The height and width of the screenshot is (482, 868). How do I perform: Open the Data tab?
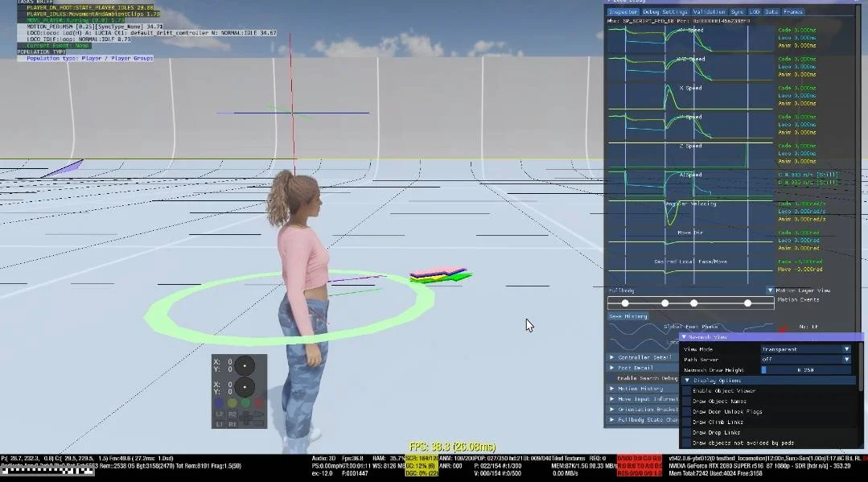[x=771, y=11]
